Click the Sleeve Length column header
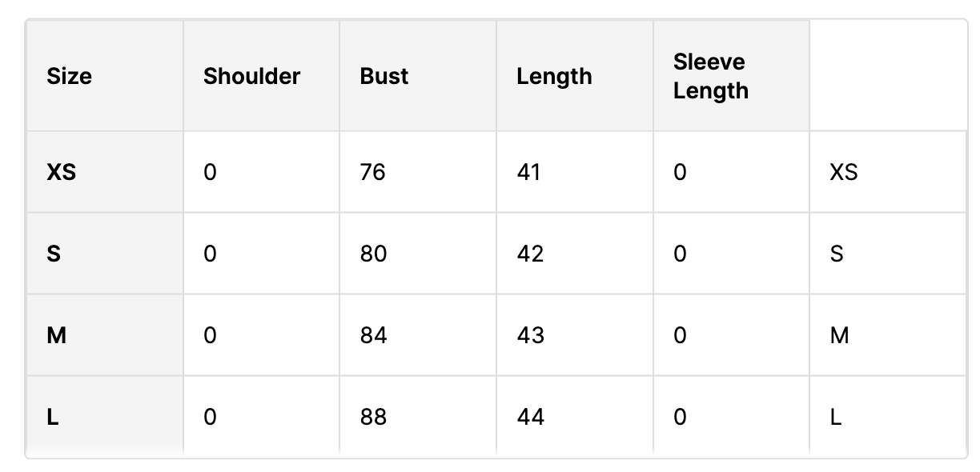Screen dimensions: 980x472 click(x=710, y=76)
